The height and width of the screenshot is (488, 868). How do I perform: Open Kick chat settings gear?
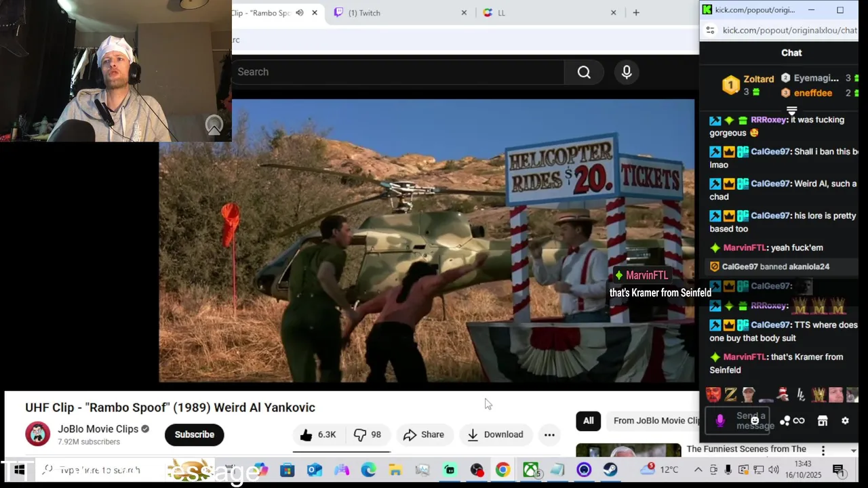point(845,421)
